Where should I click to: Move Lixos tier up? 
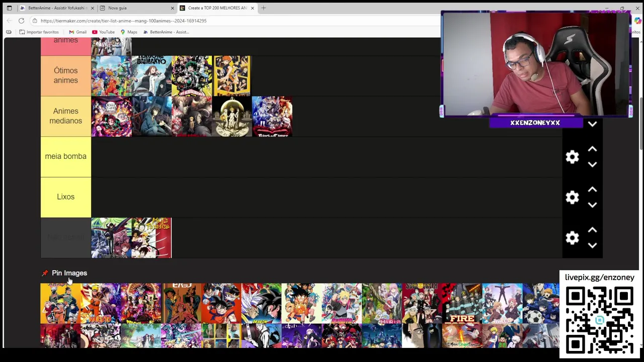592,190
